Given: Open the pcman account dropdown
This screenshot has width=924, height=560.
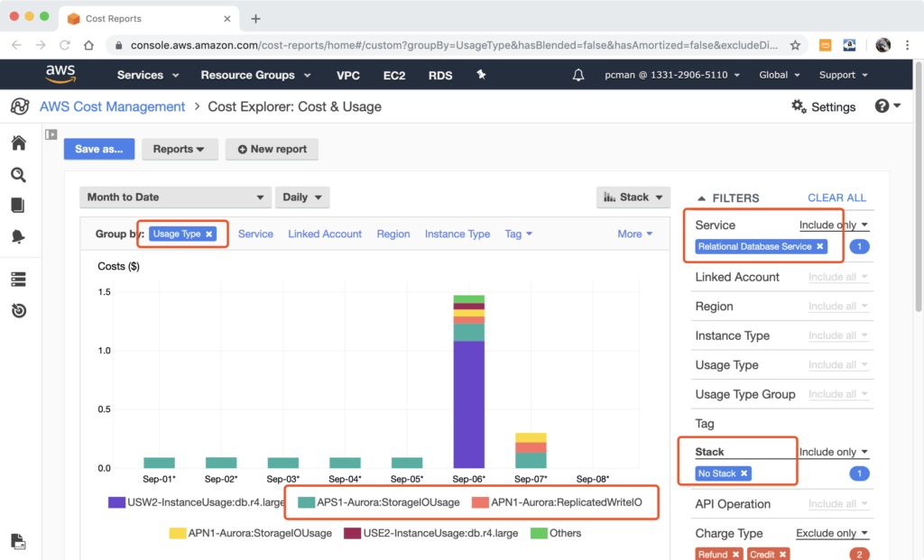Looking at the screenshot, I should point(672,75).
